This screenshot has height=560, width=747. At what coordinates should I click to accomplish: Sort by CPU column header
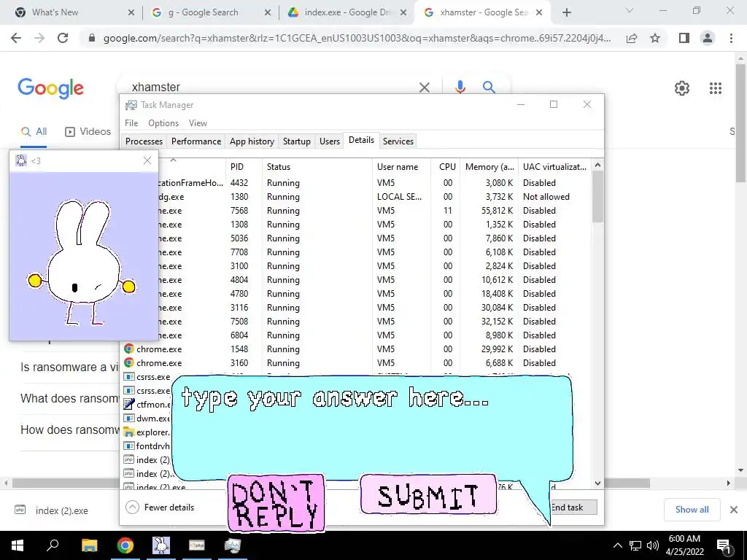446,167
